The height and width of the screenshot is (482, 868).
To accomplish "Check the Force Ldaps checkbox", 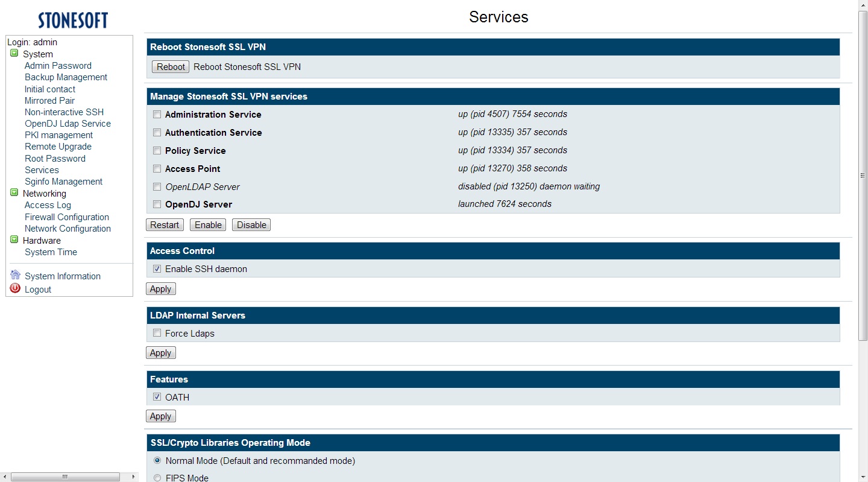I will [x=157, y=333].
